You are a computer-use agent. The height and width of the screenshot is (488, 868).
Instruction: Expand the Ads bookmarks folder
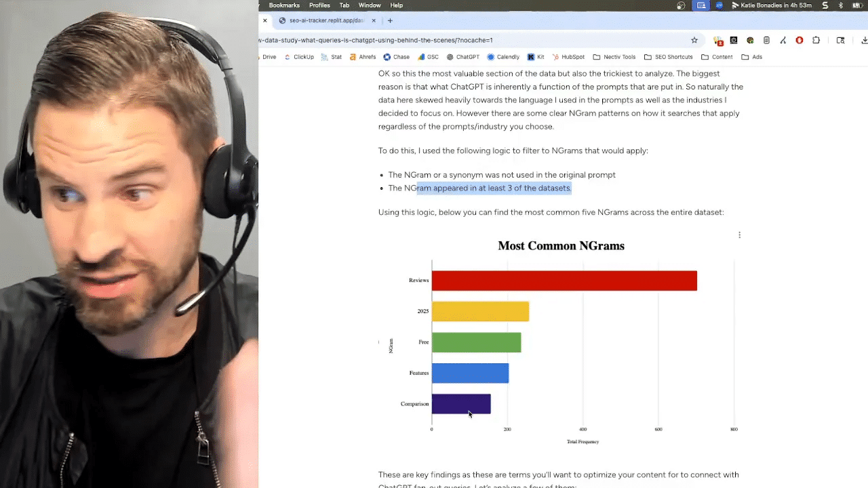(x=754, y=57)
